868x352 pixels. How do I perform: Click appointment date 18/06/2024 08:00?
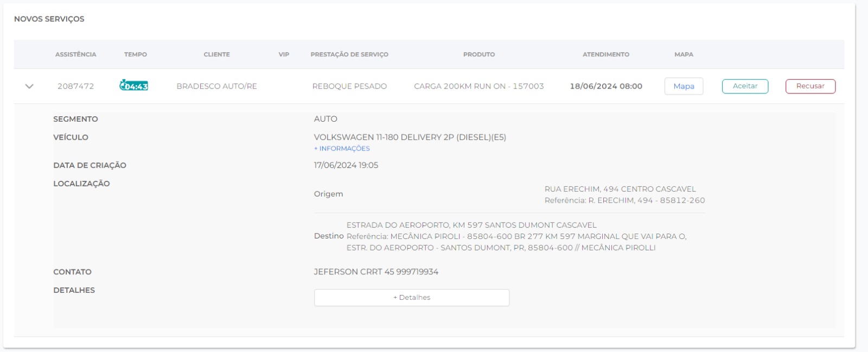tap(606, 86)
